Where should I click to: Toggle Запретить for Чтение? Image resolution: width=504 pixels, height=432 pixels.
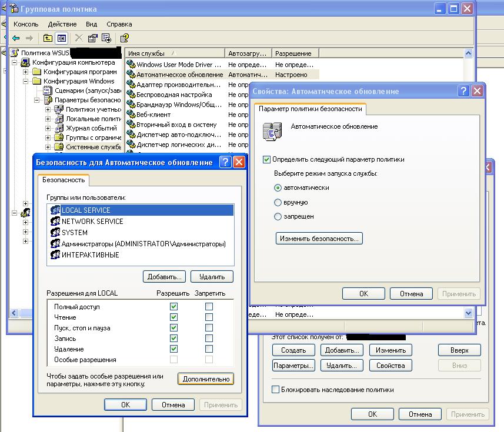pos(209,317)
